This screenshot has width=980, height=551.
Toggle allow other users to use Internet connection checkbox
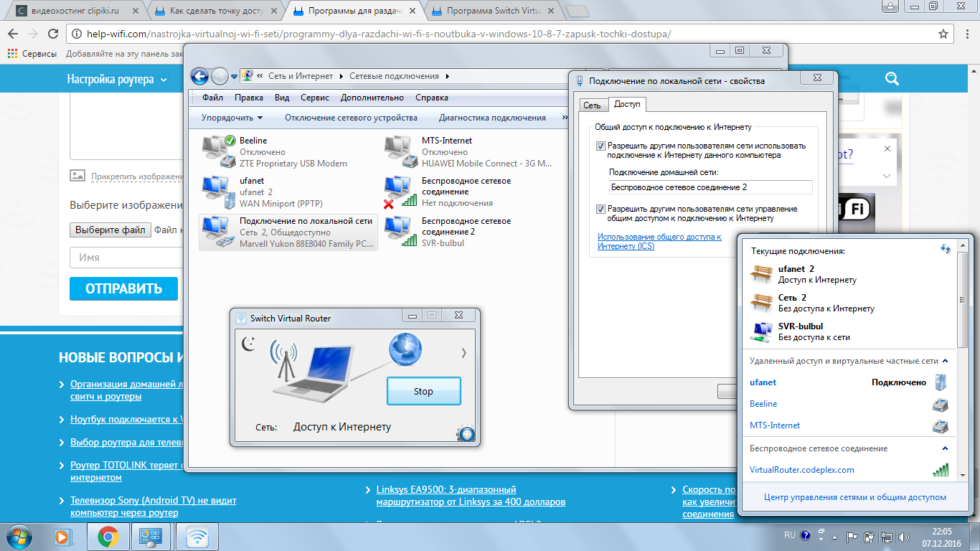[x=600, y=146]
